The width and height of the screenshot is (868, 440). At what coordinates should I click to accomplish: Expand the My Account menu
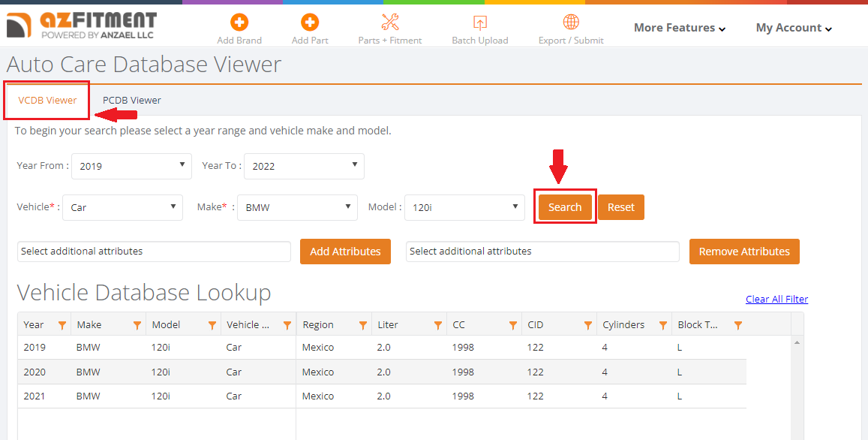[x=794, y=28]
